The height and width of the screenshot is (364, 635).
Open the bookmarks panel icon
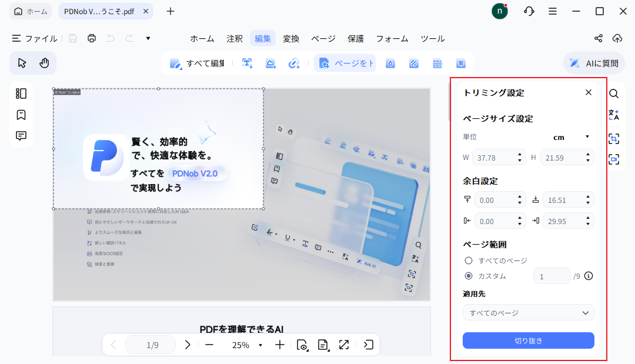pyautogui.click(x=21, y=115)
